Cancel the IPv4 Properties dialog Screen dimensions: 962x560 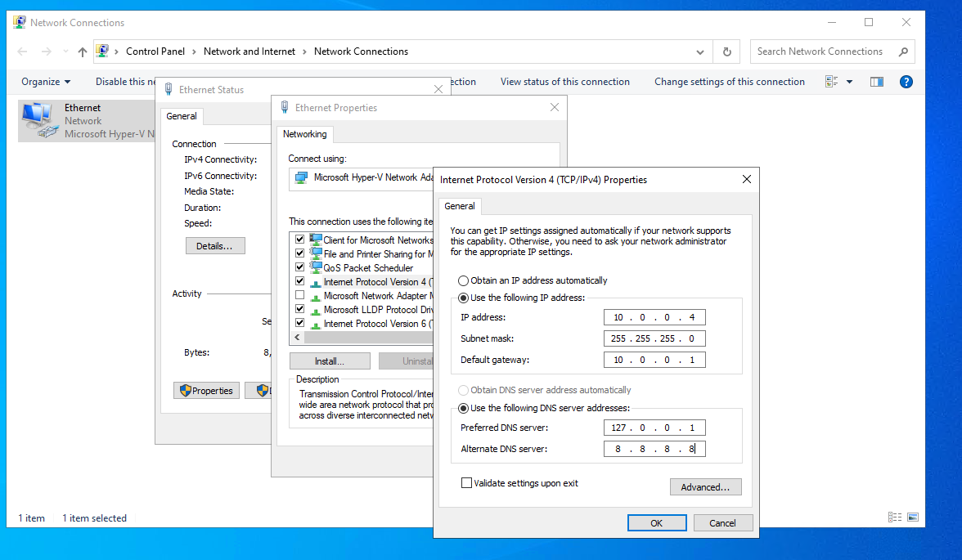tap(723, 523)
